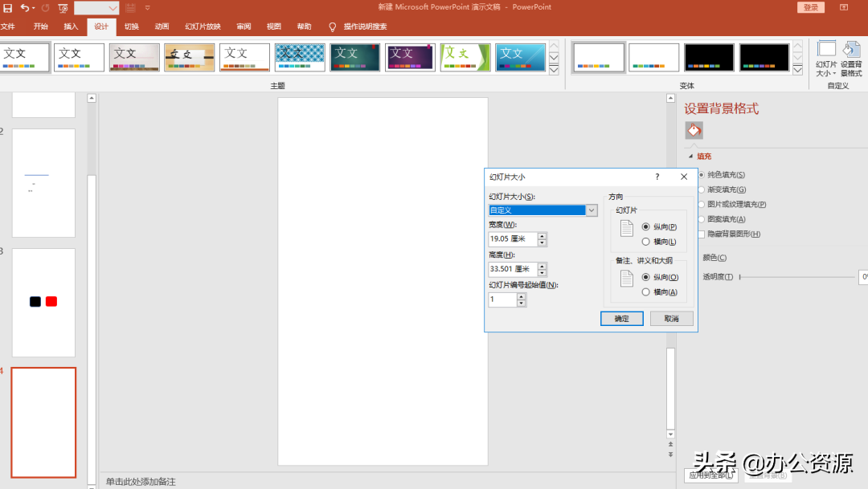Select the first Office theme thumbnail
Screen dimensions: 868x489
[x=24, y=58]
